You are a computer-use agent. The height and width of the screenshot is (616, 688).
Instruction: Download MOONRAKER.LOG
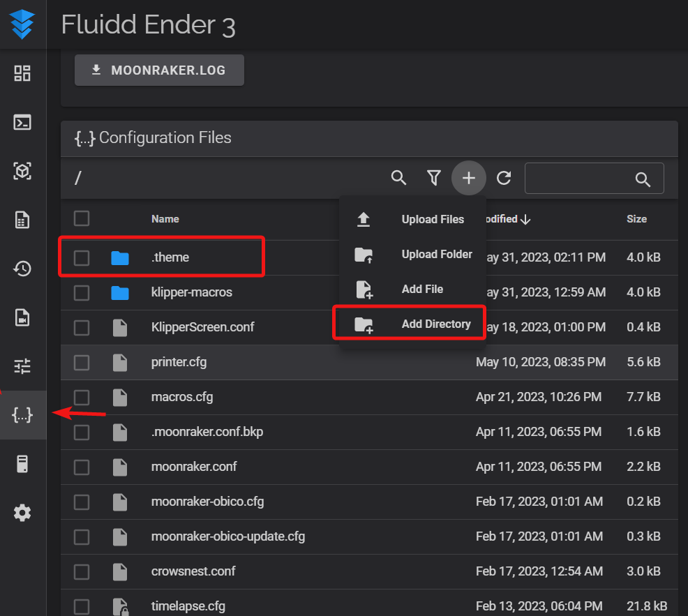point(159,70)
